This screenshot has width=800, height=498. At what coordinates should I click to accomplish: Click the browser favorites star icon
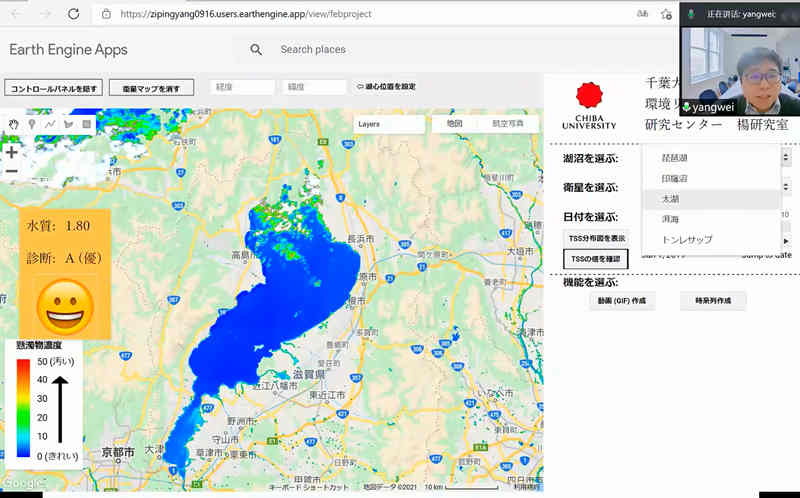point(666,14)
